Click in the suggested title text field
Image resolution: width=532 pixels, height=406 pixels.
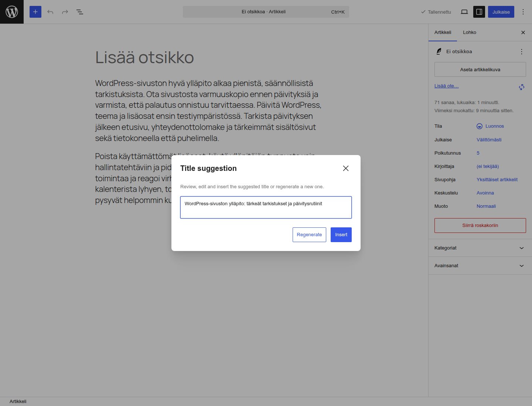(x=266, y=207)
